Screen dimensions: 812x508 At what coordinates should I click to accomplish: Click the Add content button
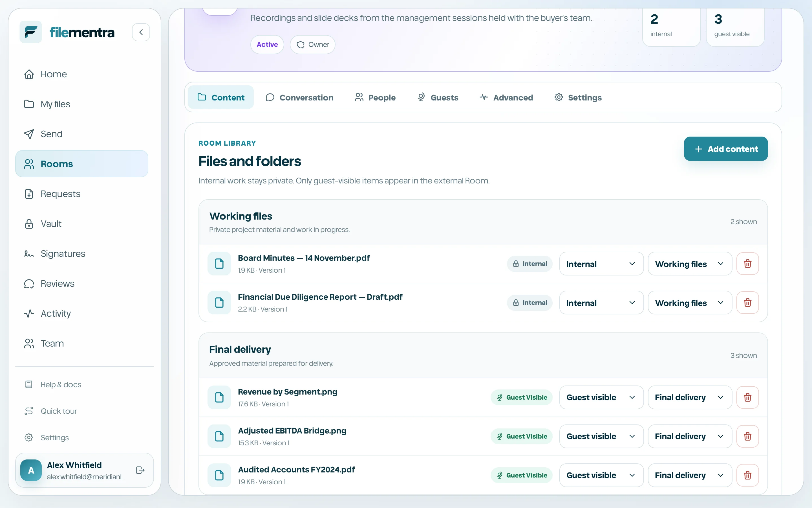coord(726,149)
